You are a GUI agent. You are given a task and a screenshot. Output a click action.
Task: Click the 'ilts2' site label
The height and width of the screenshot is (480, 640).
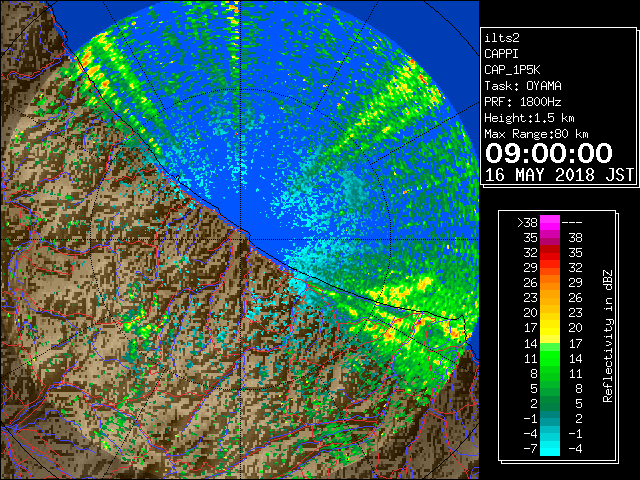pyautogui.click(x=502, y=38)
